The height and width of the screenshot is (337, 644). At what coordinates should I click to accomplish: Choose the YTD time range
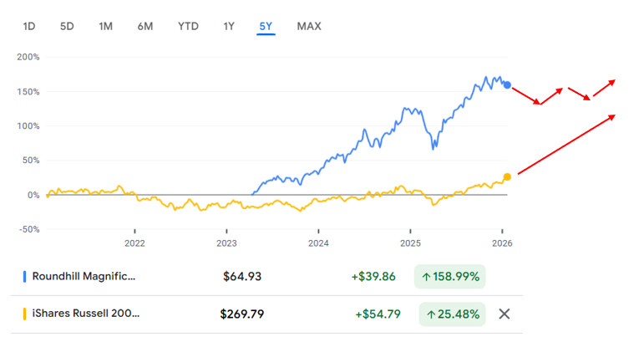click(x=188, y=26)
